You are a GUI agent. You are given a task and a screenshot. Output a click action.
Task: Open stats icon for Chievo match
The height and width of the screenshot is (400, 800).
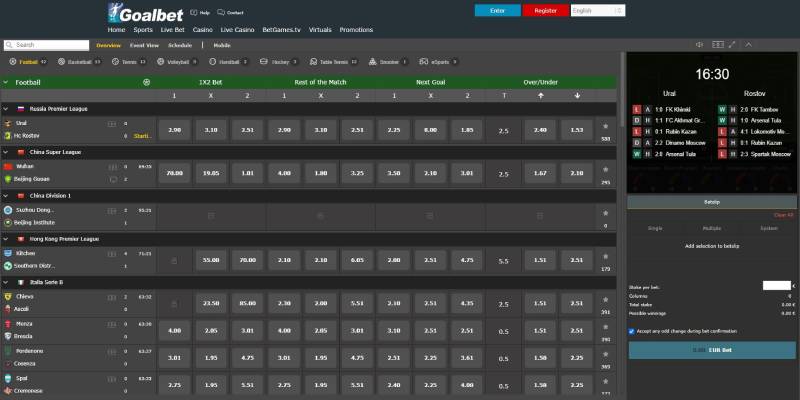tap(112, 297)
